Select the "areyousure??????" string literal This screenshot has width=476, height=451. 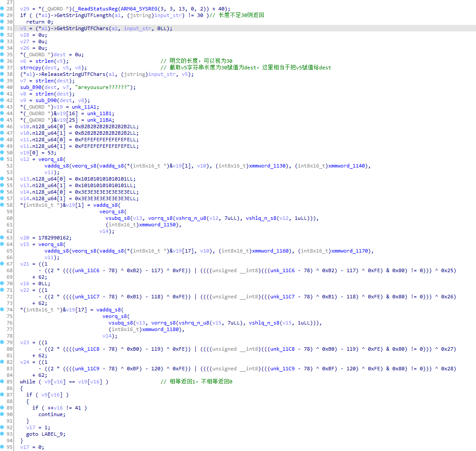click(104, 87)
